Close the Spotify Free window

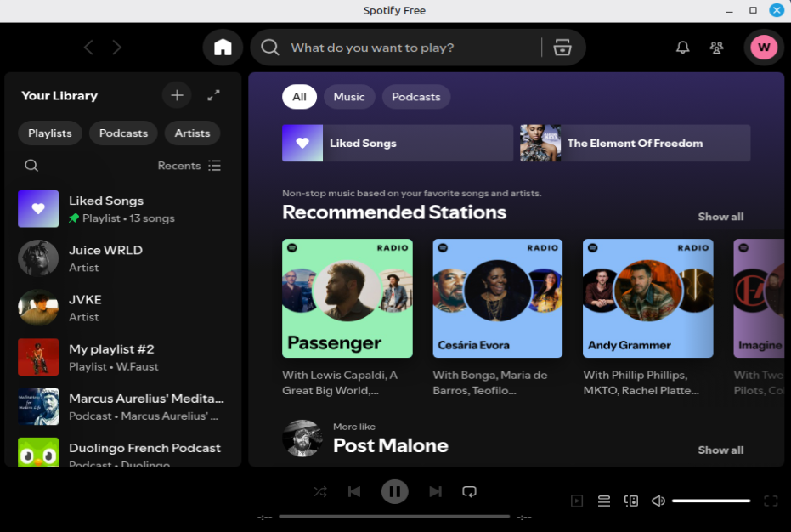pos(777,10)
